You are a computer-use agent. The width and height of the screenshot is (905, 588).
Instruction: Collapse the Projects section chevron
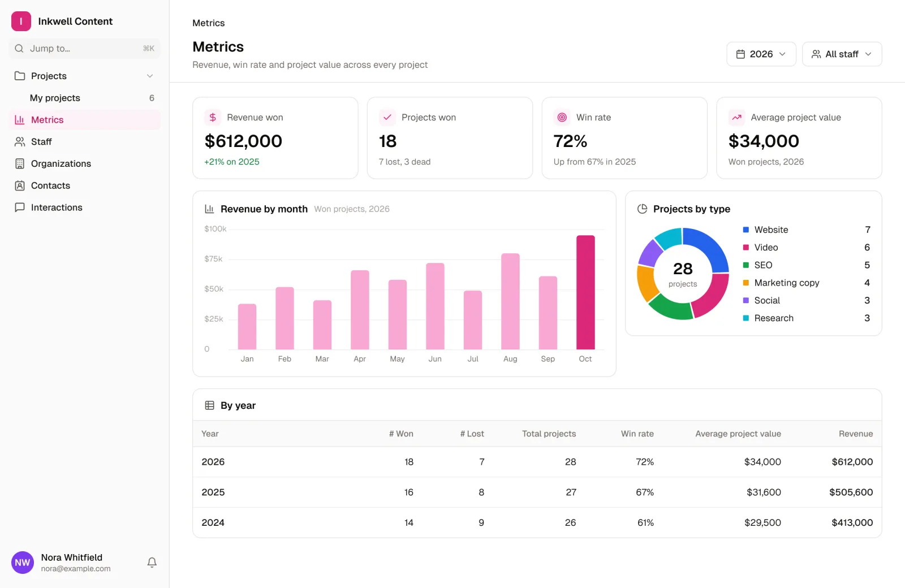150,76
